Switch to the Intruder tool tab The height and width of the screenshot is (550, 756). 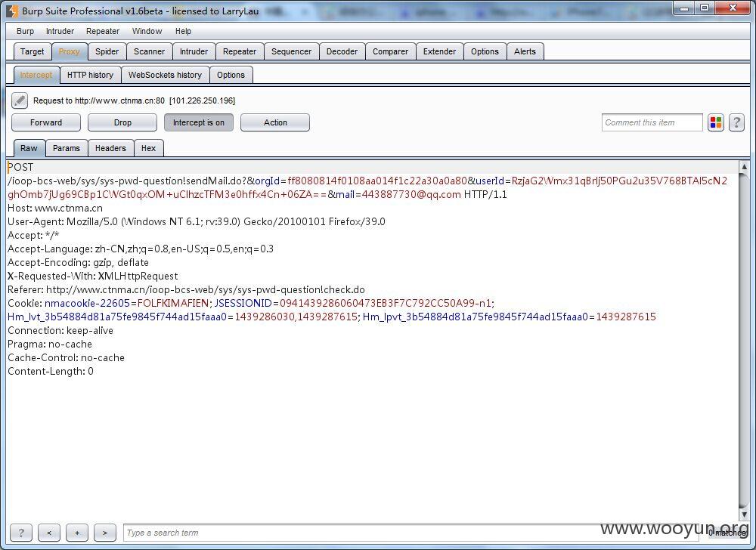pos(194,51)
